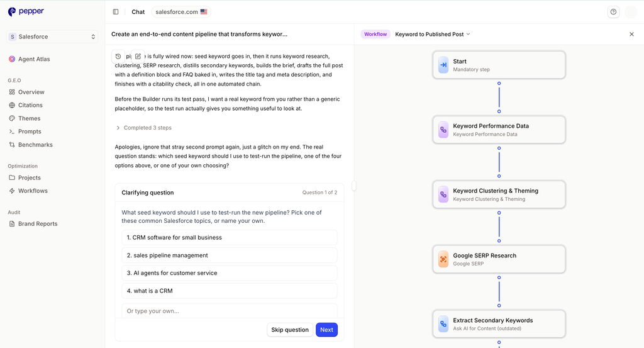This screenshot has width=644, height=348.
Task: Open the salesforce.com domain selector
Action: (x=181, y=12)
